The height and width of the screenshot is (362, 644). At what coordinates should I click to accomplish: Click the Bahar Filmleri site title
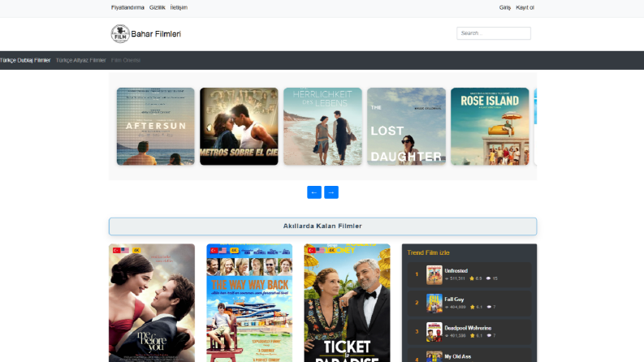tap(156, 34)
